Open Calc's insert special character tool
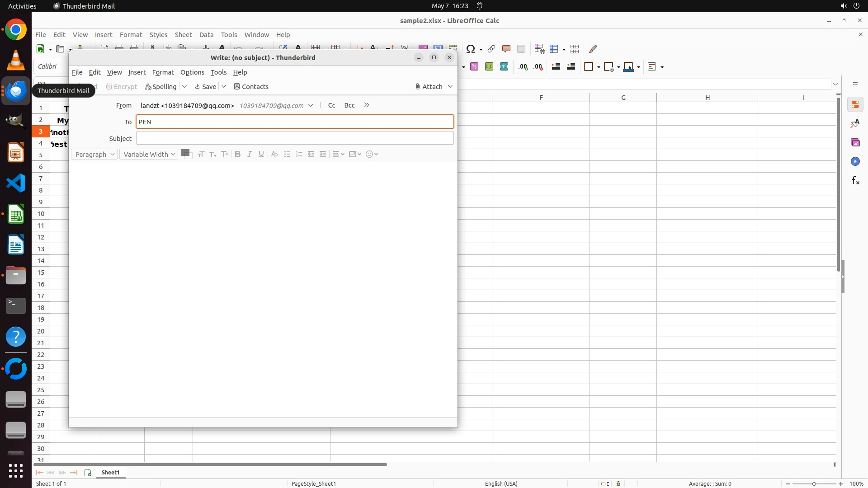The height and width of the screenshot is (488, 868). [471, 49]
